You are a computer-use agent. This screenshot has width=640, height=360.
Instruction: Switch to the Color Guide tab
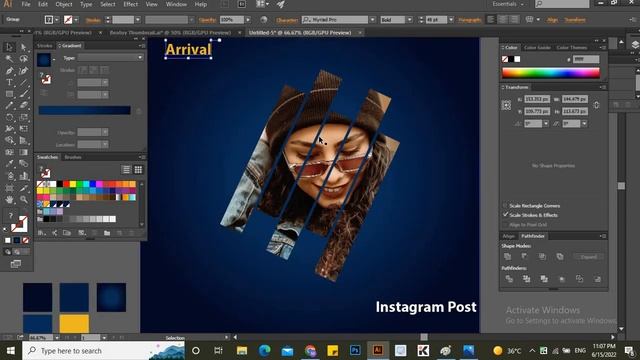point(537,47)
